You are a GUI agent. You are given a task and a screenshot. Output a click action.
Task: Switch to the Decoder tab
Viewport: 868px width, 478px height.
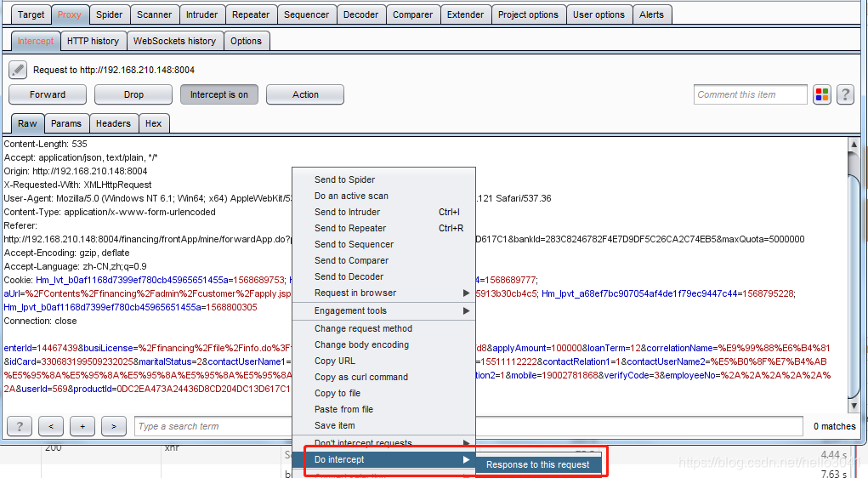point(361,15)
